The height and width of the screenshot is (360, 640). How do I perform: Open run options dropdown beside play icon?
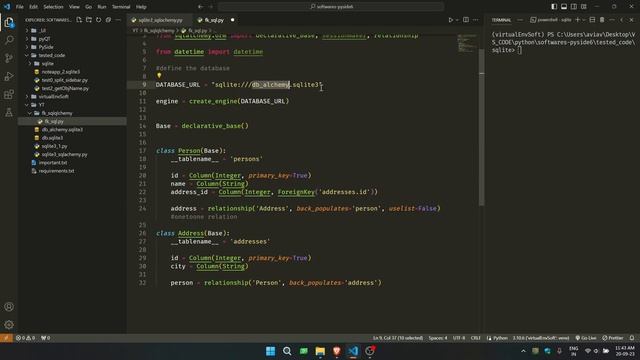[457, 20]
